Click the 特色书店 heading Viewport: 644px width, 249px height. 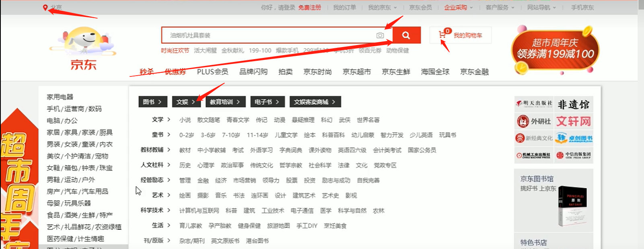pyautogui.click(x=534, y=242)
